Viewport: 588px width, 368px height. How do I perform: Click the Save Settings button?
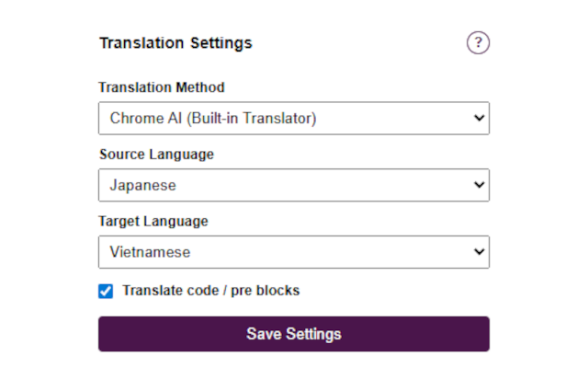click(x=294, y=334)
